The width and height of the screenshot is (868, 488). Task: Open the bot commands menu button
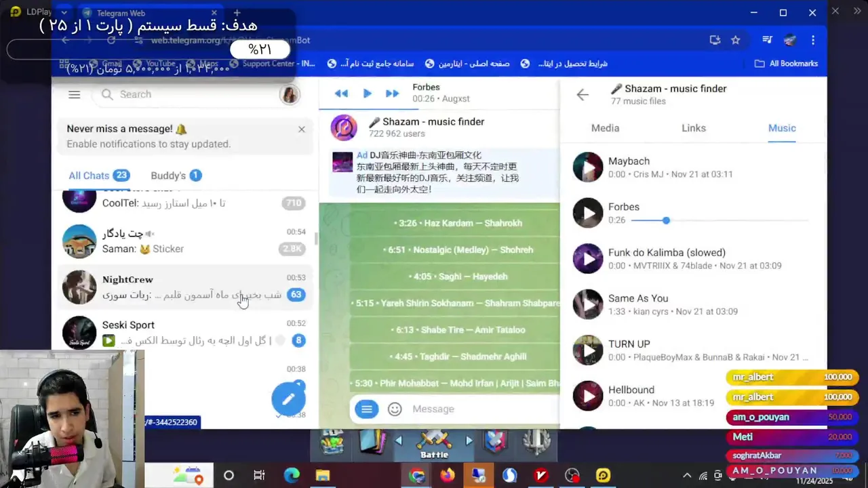pos(367,409)
